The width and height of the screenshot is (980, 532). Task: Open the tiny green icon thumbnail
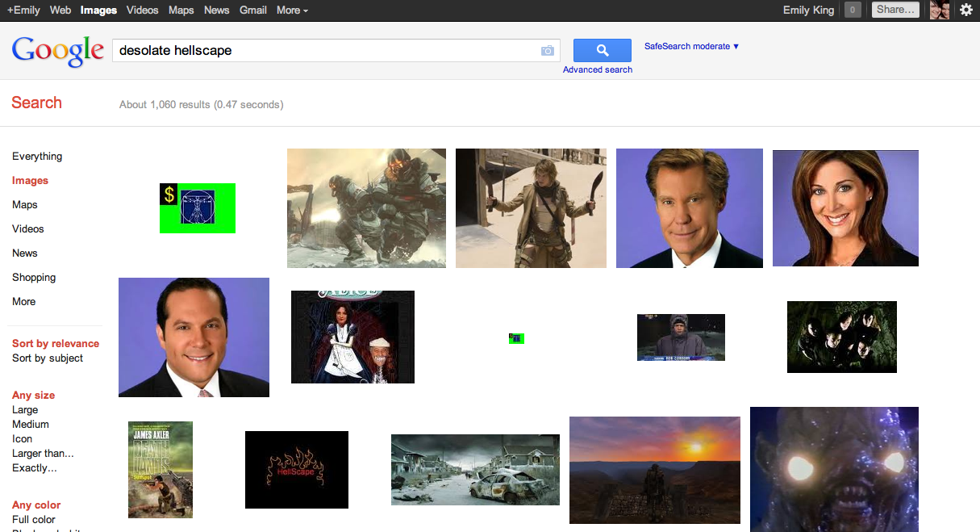(x=517, y=338)
